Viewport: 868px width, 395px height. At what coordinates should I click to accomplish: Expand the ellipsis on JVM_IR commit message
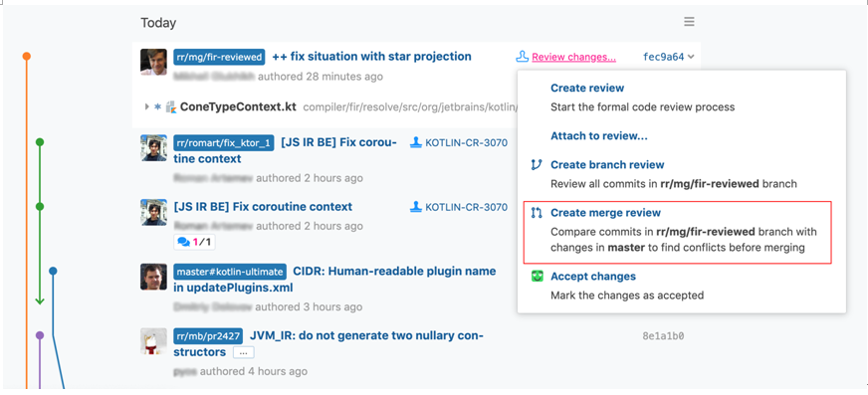point(243,352)
